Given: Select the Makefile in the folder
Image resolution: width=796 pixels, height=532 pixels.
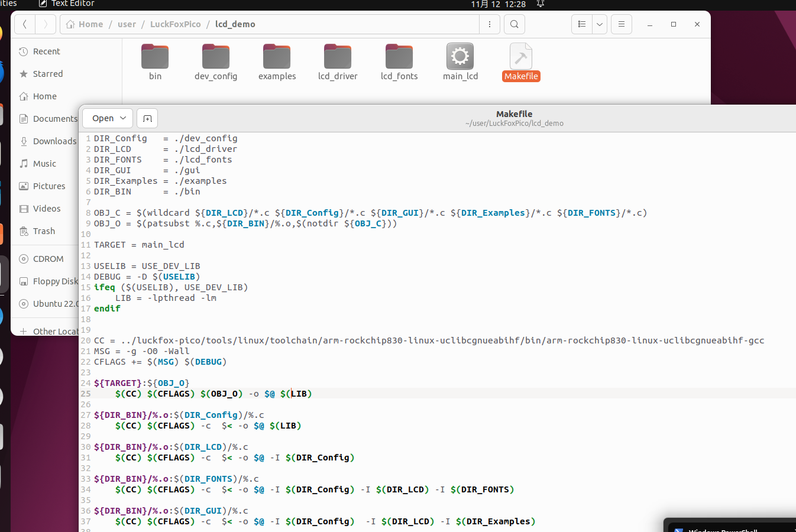Looking at the screenshot, I should click(521, 62).
